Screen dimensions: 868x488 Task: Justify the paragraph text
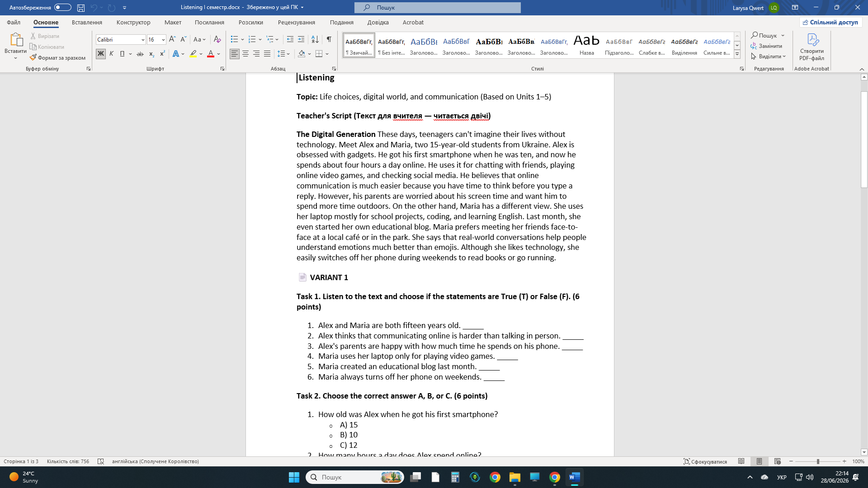(267, 54)
